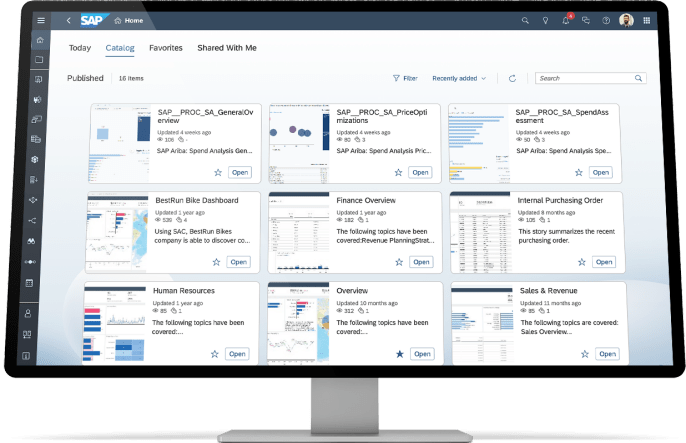Image resolution: width=686 pixels, height=443 pixels.
Task: Open the data table Modeler icon in the sidebar
Action: click(x=35, y=139)
